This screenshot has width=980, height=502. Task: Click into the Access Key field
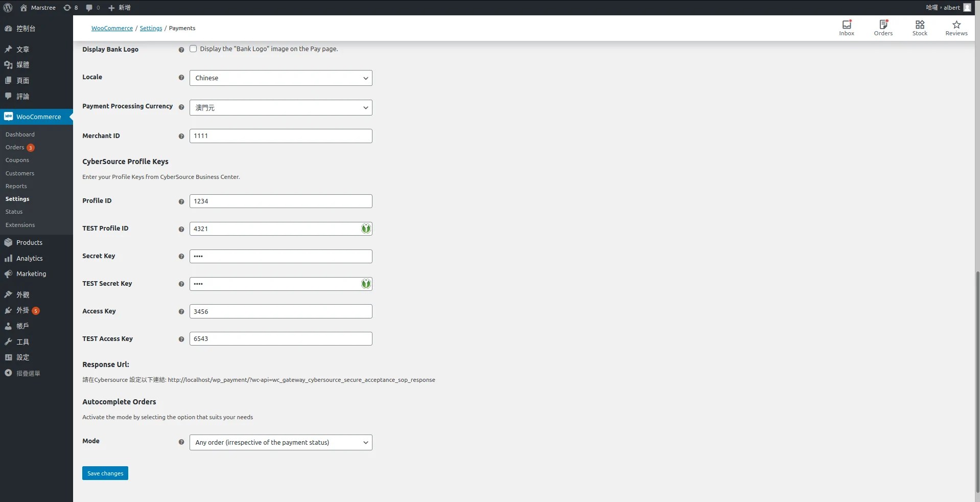281,311
